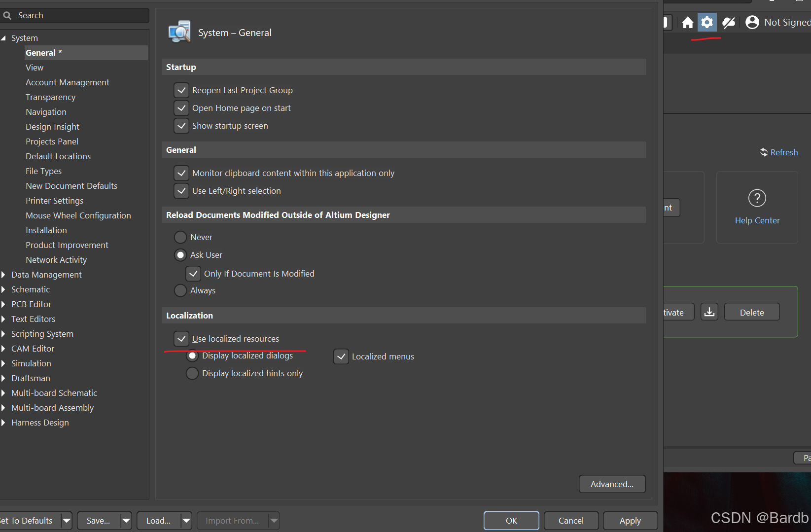Click the Save... button

[99, 521]
